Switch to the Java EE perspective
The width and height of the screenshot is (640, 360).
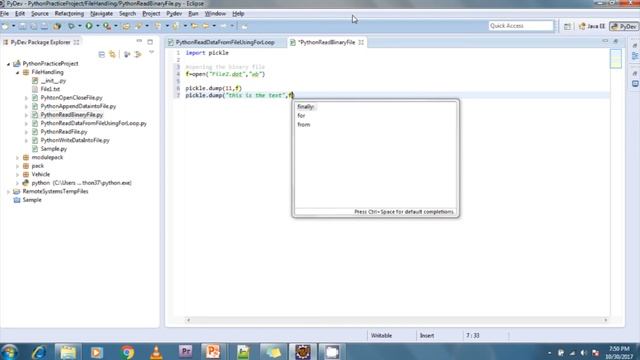(592, 26)
